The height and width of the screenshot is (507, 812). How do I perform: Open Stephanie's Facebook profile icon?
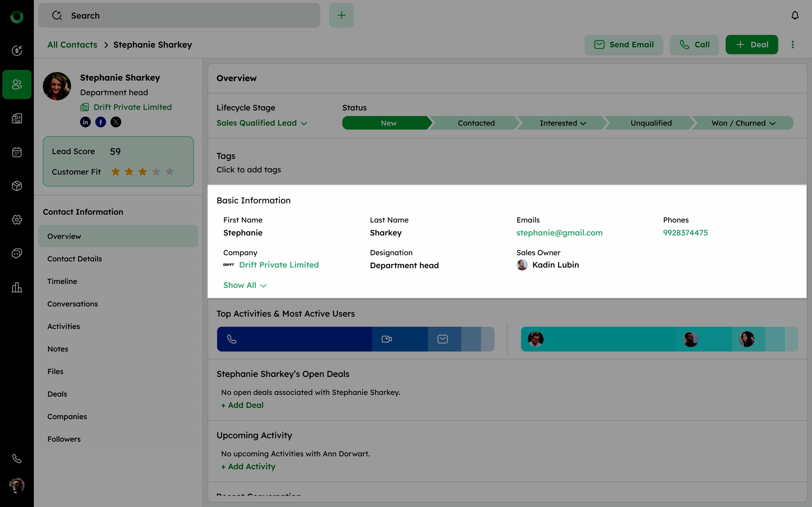101,122
